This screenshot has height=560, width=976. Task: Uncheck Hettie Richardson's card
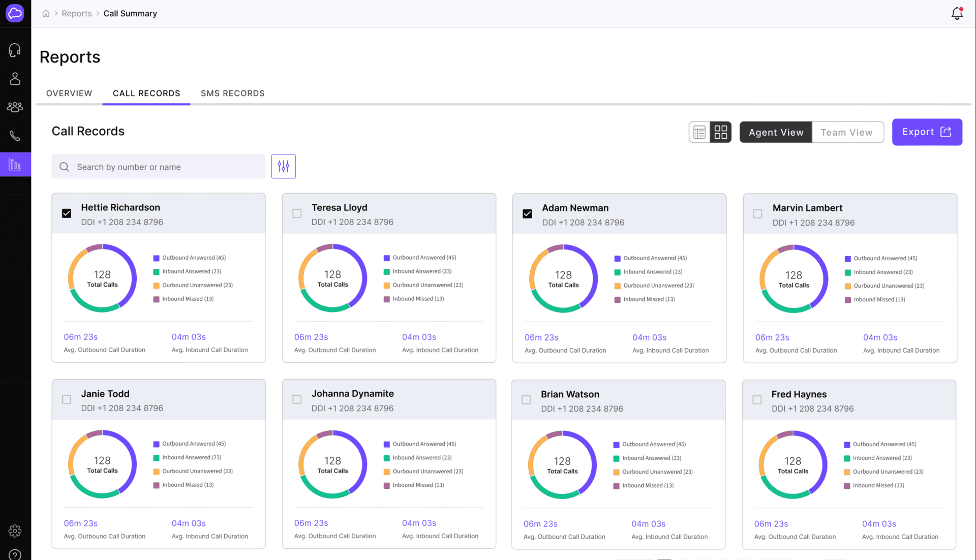pos(66,213)
